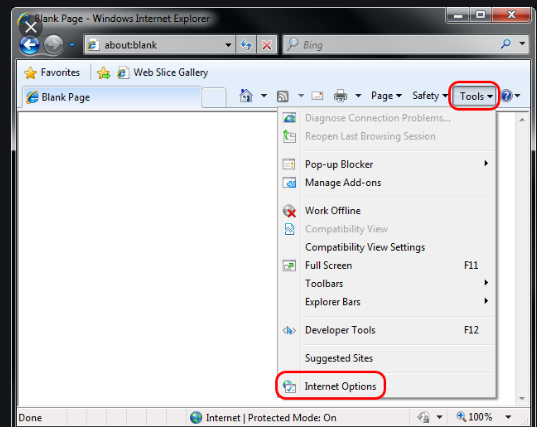
Task: Click the Back navigation arrow button
Action: coord(30,45)
